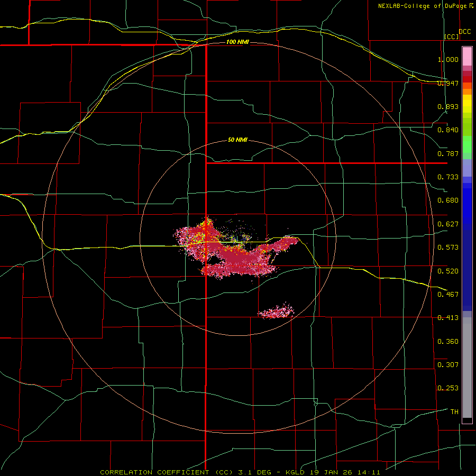
Task: Select the 0.627 scale value
Action: [x=448, y=224]
